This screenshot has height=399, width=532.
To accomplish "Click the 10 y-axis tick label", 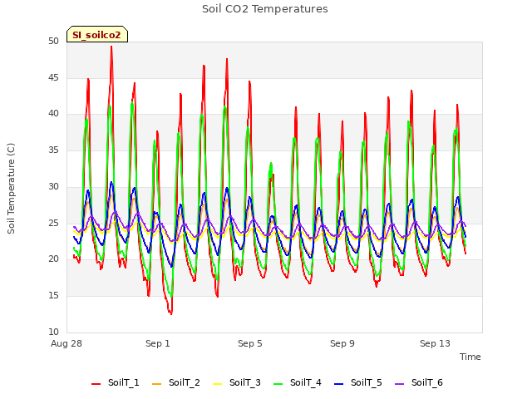I will tap(53, 332).
